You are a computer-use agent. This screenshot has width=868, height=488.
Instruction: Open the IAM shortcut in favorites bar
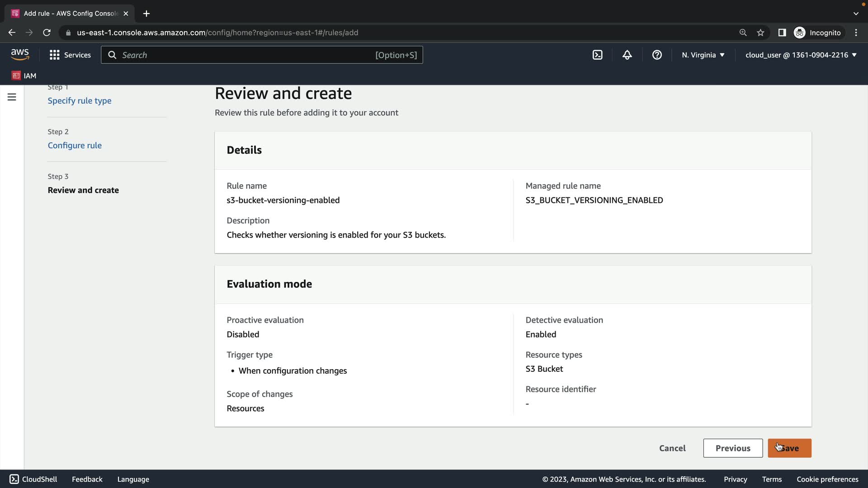point(24,75)
